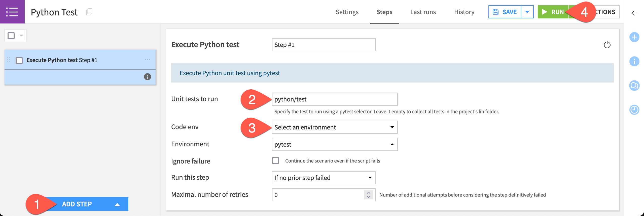This screenshot has width=644, height=216.
Task: Open the mass-selection dropdown arrow
Action: (21, 36)
